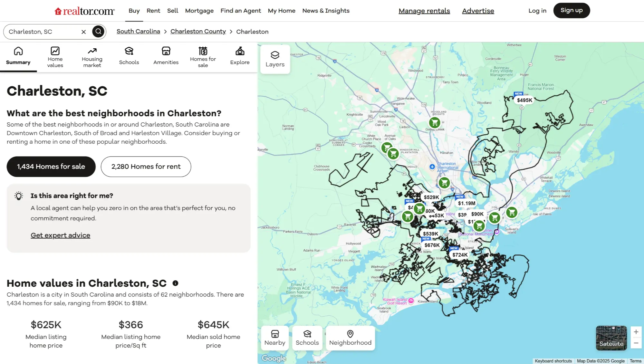This screenshot has width=644, height=364.
Task: Clear the Charleston, SC search text
Action: (x=83, y=32)
